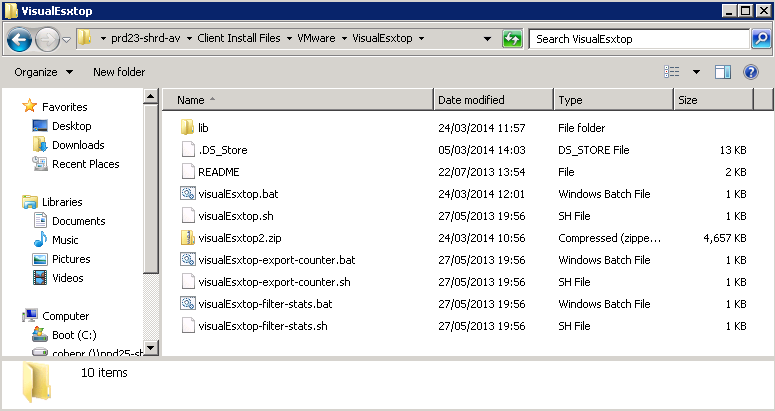This screenshot has height=411, width=775.
Task: Open the address bar history dropdown
Action: coord(487,39)
